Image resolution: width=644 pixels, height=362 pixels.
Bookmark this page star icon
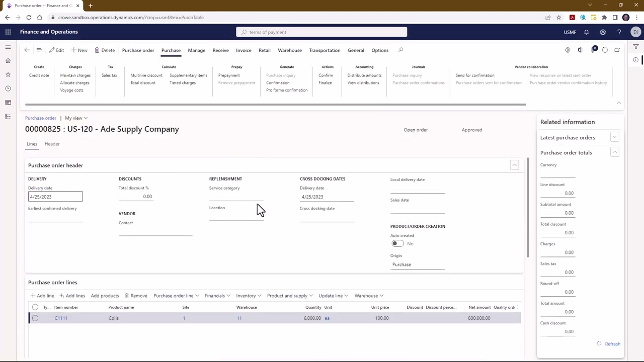click(558, 18)
